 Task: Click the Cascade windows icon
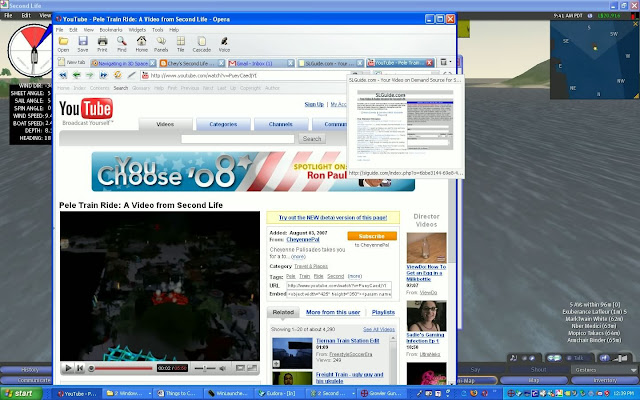tap(202, 44)
